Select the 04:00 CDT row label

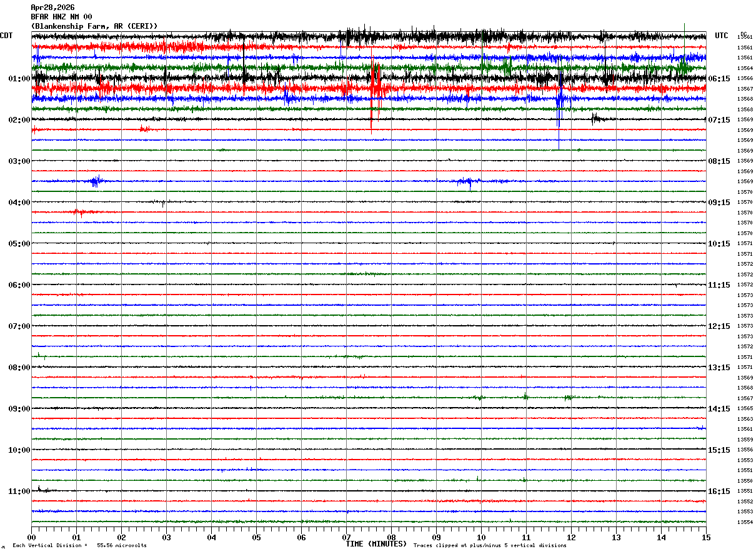coord(19,203)
